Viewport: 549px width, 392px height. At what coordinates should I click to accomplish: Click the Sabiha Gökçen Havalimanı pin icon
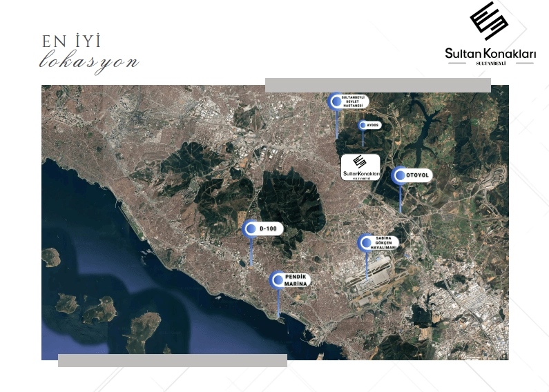pos(365,242)
